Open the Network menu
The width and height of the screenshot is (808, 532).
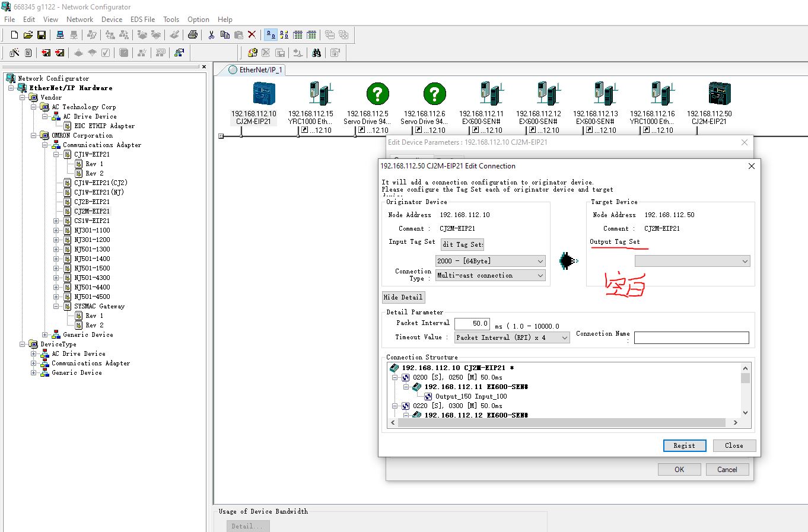pos(79,20)
